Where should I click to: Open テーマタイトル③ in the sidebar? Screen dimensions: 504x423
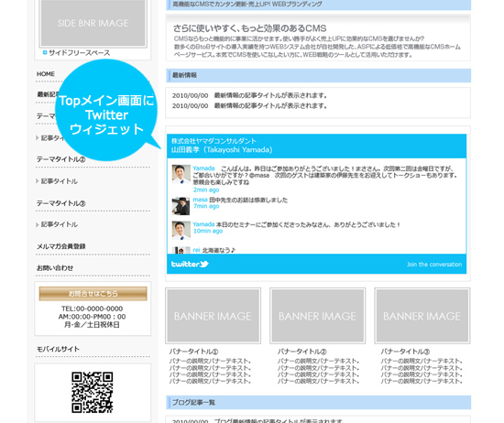click(x=60, y=203)
